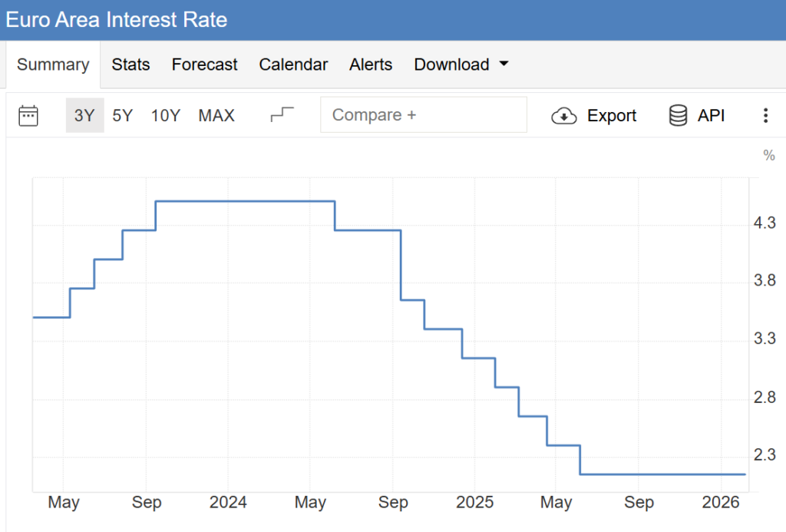Click the step-line chart type icon

(282, 115)
